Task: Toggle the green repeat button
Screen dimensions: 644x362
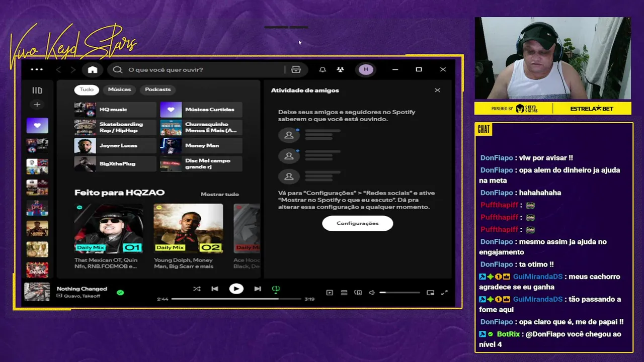Action: [x=276, y=289]
